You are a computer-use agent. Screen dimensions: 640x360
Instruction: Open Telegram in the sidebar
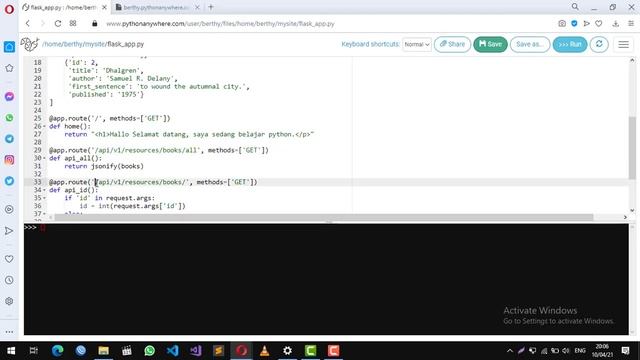pyautogui.click(x=9, y=139)
